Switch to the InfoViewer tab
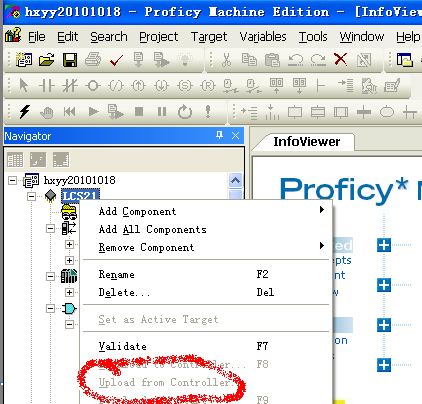Screen dimensions: 422x404 point(306,142)
